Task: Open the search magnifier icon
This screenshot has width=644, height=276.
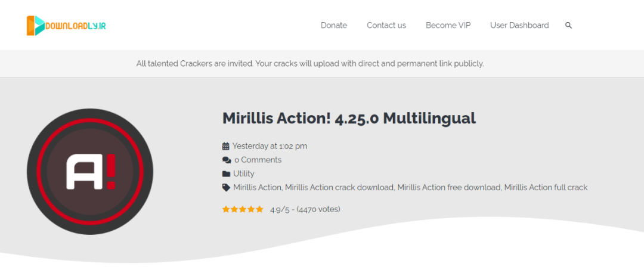Action: coord(568,26)
